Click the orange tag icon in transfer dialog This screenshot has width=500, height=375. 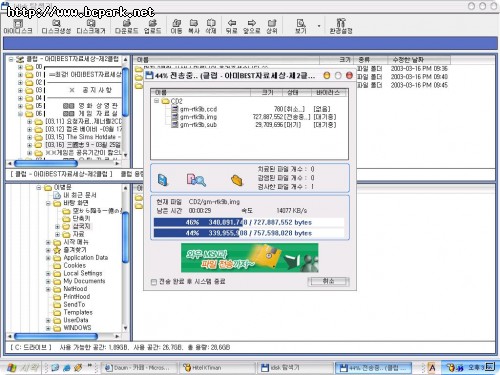[x=237, y=180]
